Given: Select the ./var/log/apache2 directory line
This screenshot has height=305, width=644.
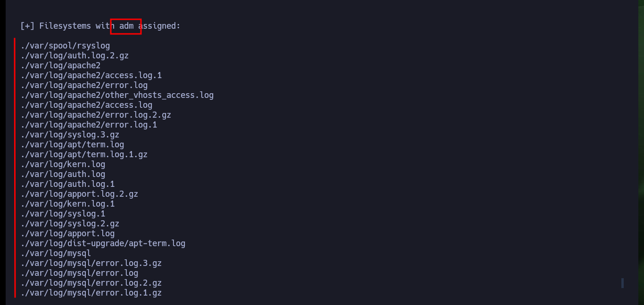Looking at the screenshot, I should (60, 66).
